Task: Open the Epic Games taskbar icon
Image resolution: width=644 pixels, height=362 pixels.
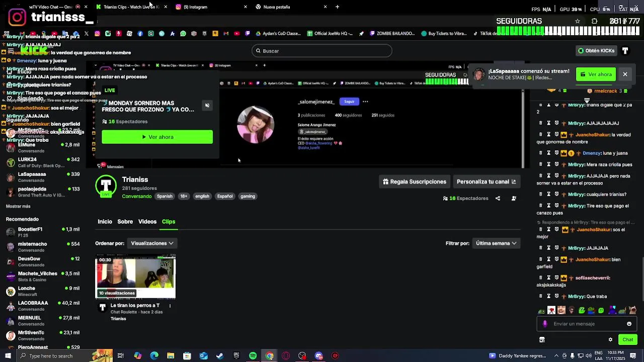Action: tap(236, 356)
